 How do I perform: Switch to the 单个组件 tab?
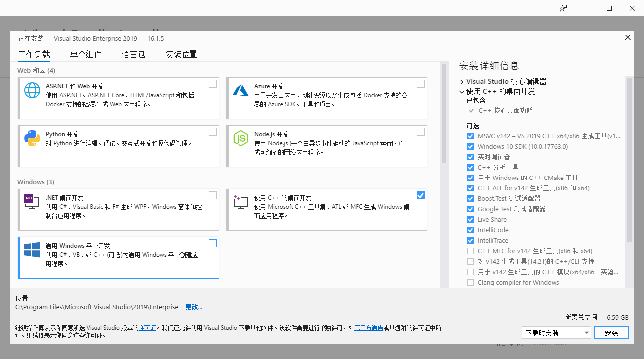click(x=86, y=55)
